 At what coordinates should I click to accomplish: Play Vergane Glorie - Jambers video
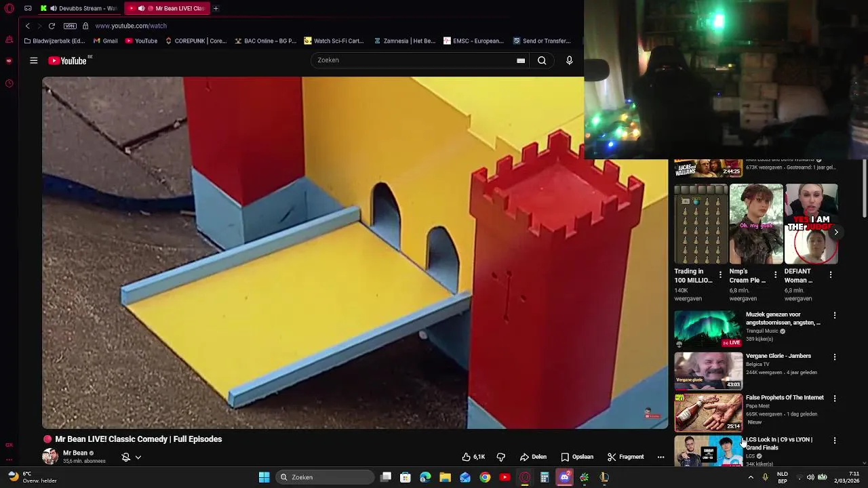pyautogui.click(x=708, y=371)
